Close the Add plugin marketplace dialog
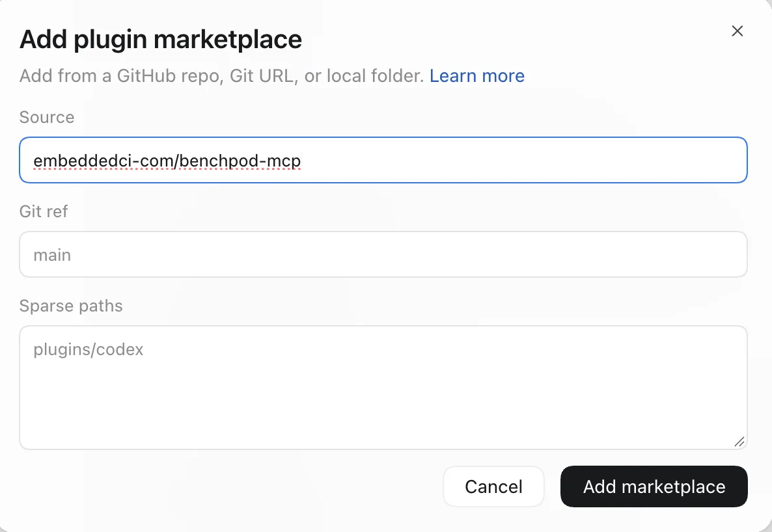772x532 pixels. click(737, 31)
